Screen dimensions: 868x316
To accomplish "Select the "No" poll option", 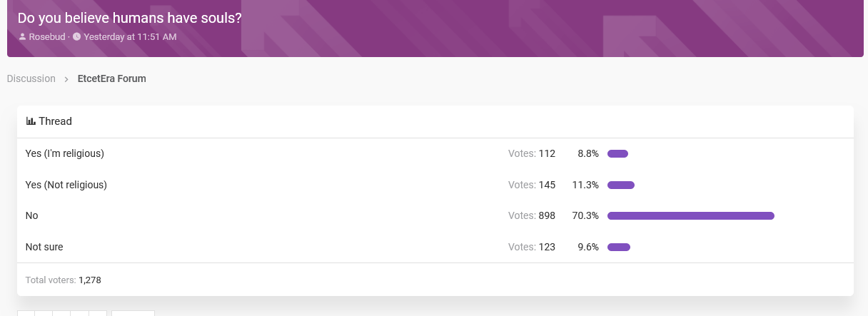I will 31,215.
